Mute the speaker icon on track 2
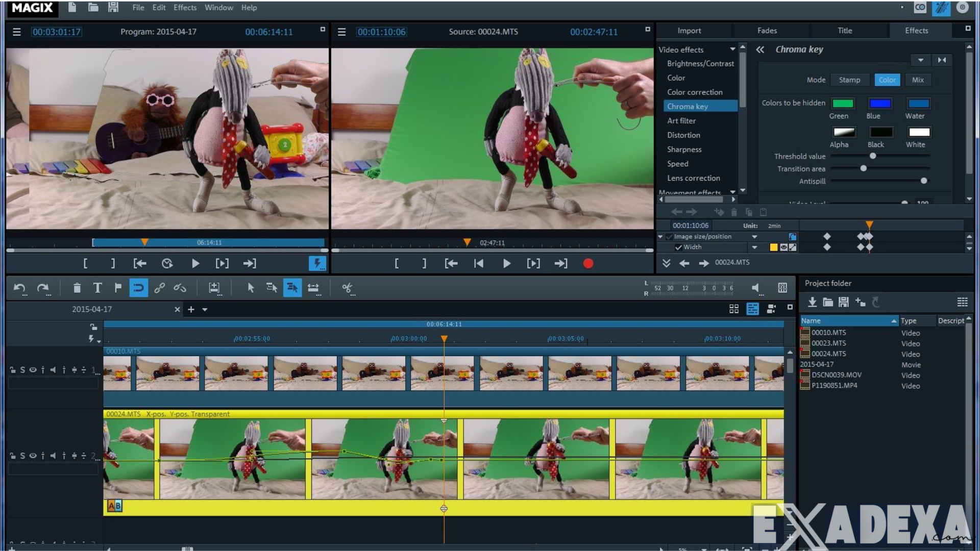 pos(53,456)
